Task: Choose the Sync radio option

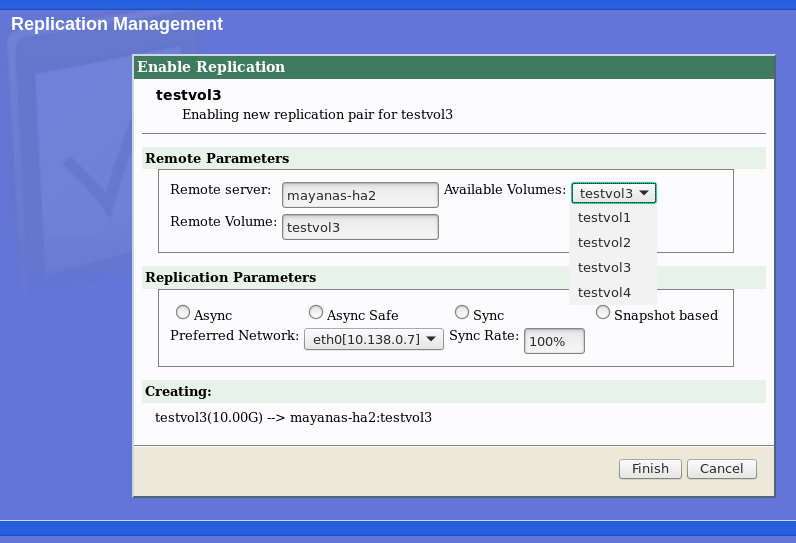Action: click(x=462, y=313)
